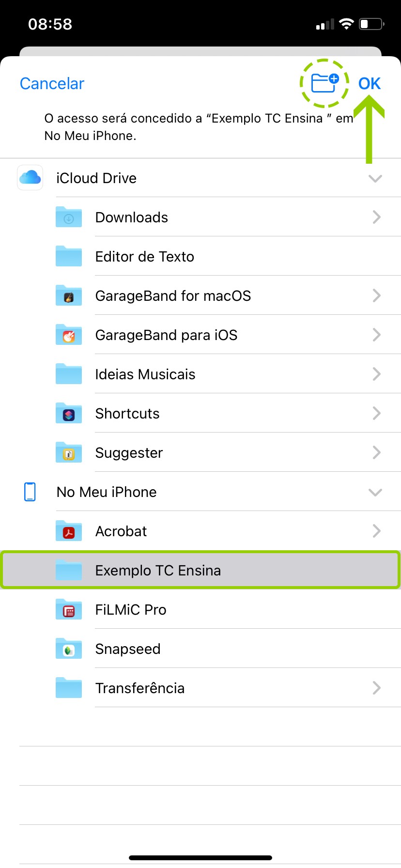Collapse the No Meu iPhone section
This screenshot has width=401, height=868.
375,492
